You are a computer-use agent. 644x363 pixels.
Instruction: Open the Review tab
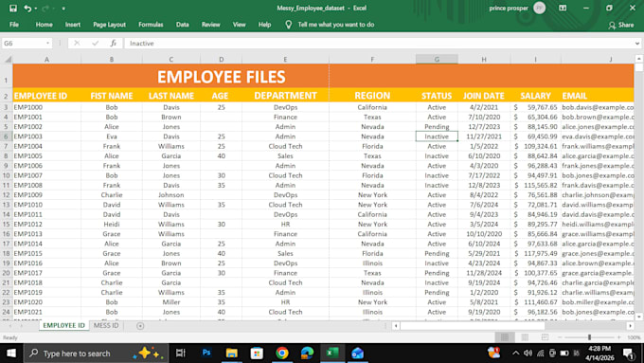point(210,25)
